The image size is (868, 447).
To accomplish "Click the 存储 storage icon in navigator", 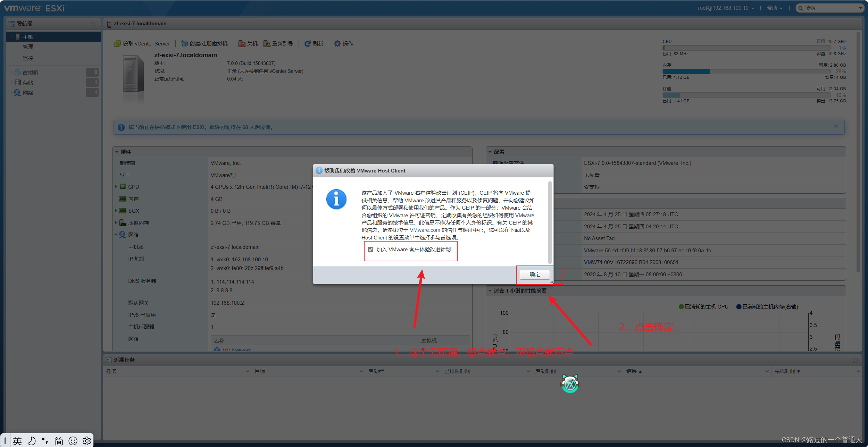I will coord(18,83).
